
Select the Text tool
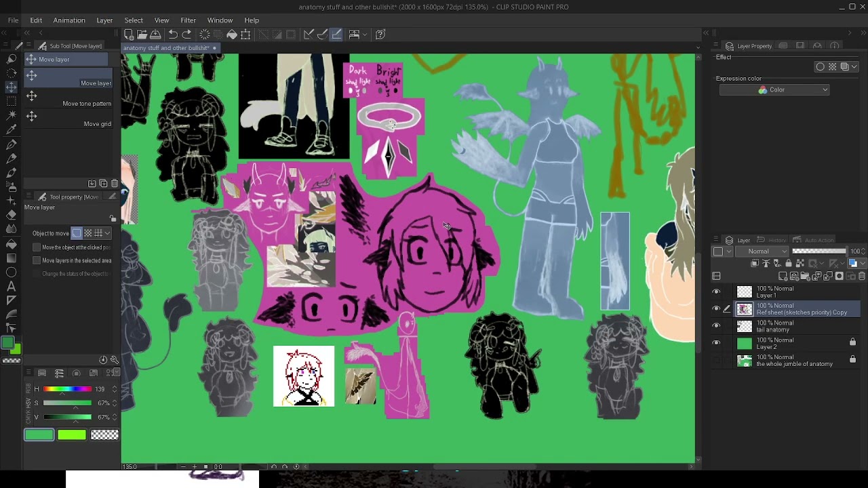12,286
